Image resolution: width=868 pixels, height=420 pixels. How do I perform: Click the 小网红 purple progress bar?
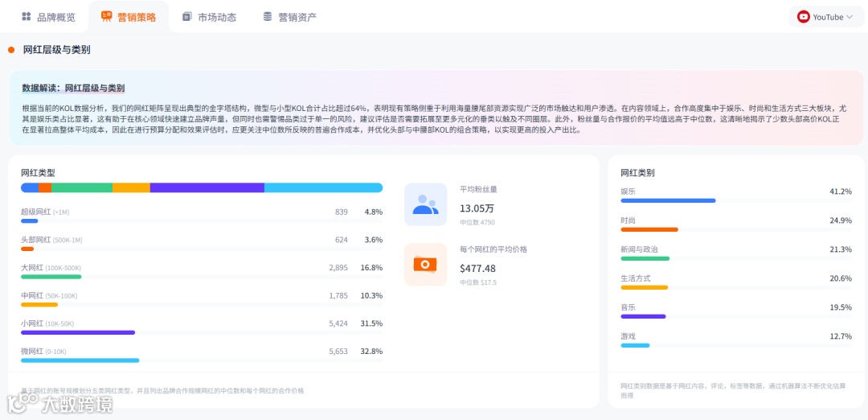78,332
